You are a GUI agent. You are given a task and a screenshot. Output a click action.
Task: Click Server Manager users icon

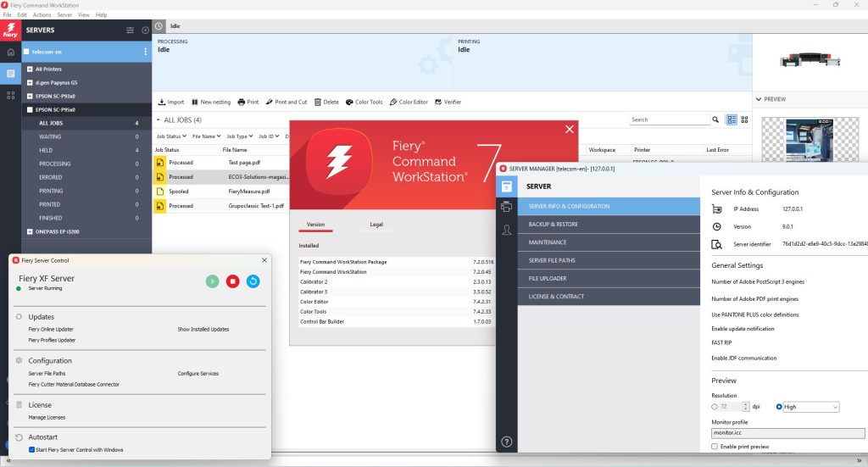[507, 230]
